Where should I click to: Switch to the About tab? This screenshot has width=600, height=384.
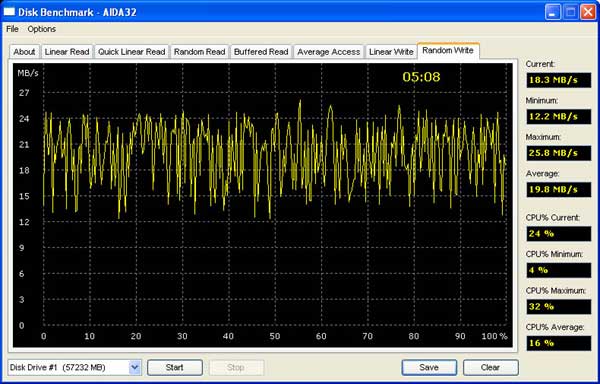24,52
